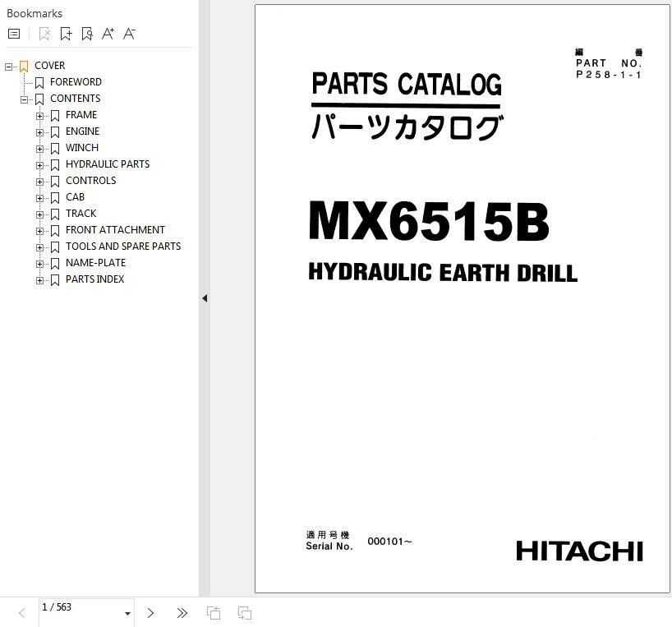
Task: Go to NAME-PLATE bookmark
Action: (x=95, y=263)
